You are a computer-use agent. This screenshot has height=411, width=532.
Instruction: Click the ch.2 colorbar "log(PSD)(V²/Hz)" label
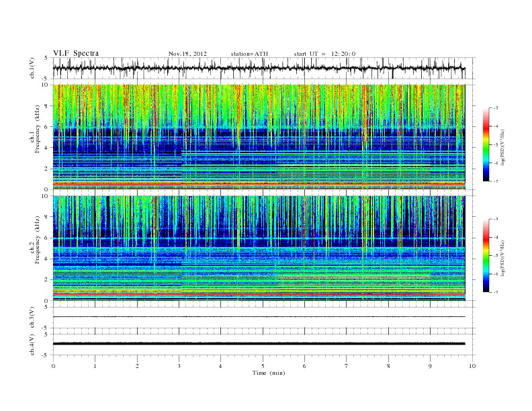click(502, 258)
